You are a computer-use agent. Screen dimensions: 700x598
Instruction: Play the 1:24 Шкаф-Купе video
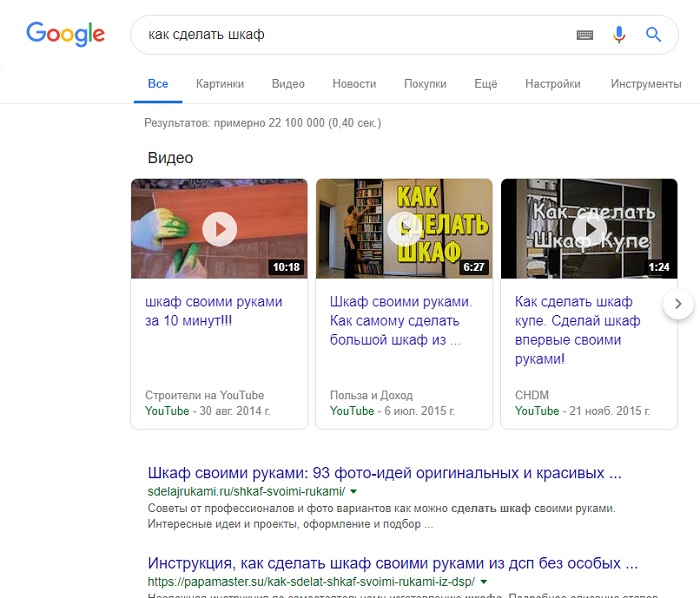tap(589, 229)
